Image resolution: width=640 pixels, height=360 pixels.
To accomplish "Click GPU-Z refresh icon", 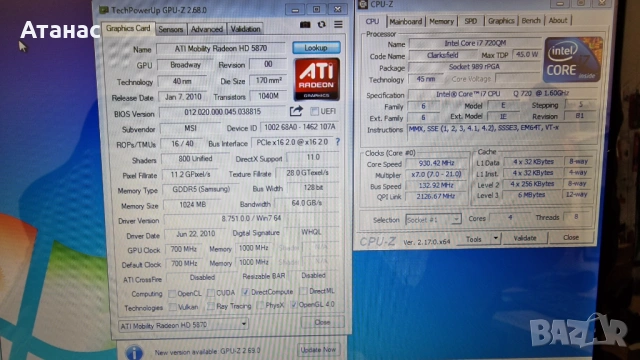I will coord(322,24).
